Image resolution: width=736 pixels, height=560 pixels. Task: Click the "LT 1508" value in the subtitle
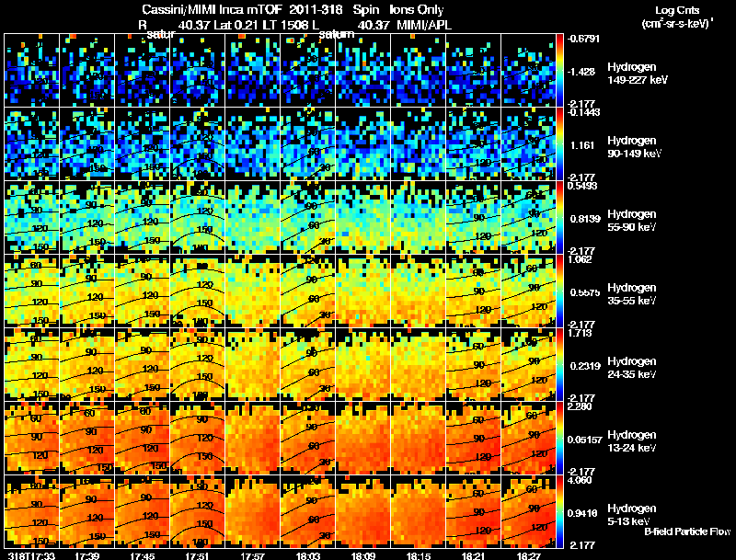point(285,25)
